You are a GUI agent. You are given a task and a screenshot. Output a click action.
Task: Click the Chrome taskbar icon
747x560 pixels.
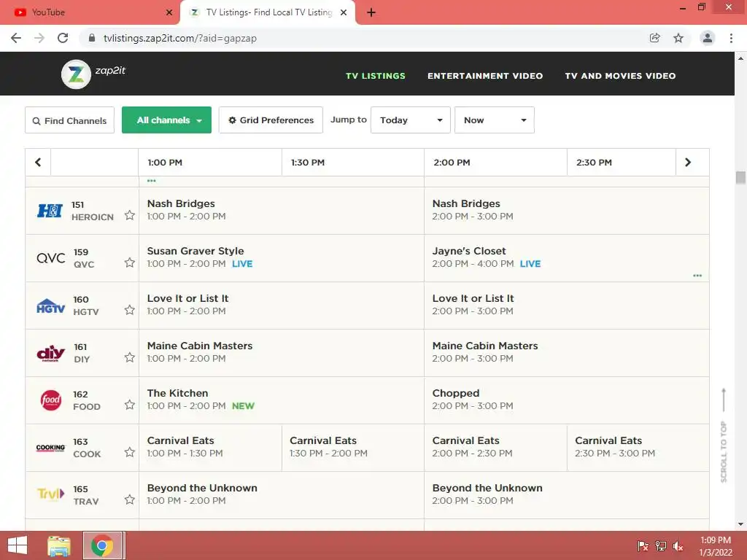click(102, 545)
